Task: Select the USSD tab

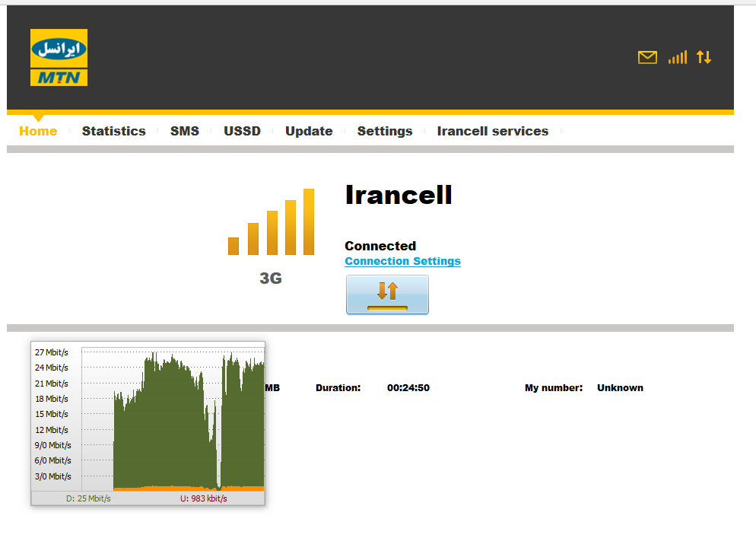Action: click(x=242, y=131)
